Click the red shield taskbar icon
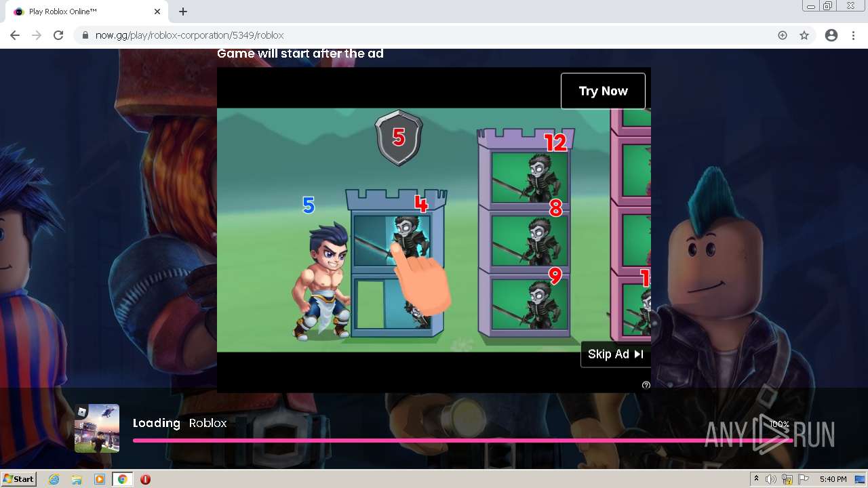The image size is (868, 488). pyautogui.click(x=145, y=479)
